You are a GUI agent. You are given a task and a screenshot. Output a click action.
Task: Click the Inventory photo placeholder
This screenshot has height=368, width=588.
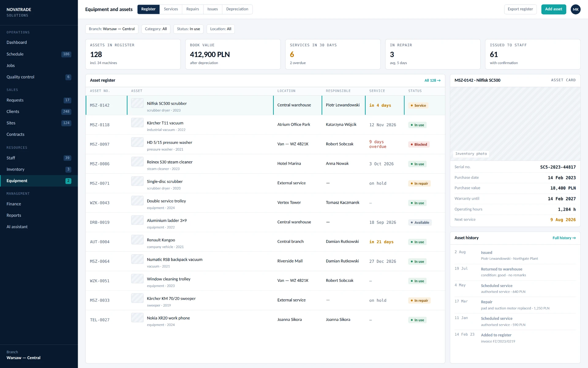coord(515,124)
